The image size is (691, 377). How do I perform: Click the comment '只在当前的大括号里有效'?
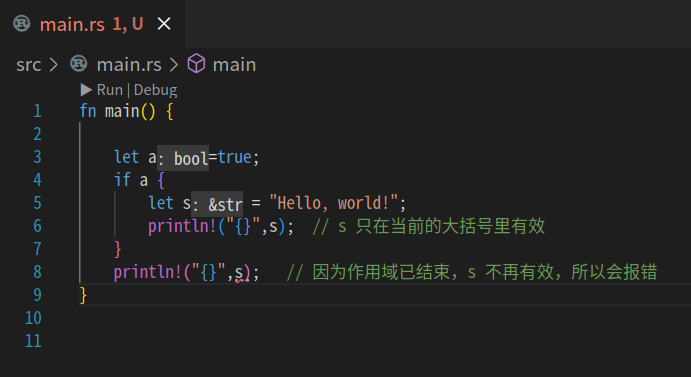point(450,226)
